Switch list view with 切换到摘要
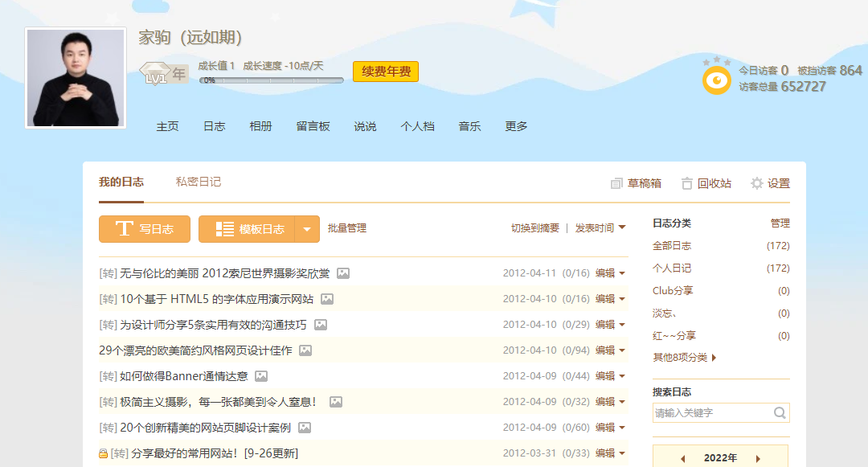The image size is (868, 467). 534,228
